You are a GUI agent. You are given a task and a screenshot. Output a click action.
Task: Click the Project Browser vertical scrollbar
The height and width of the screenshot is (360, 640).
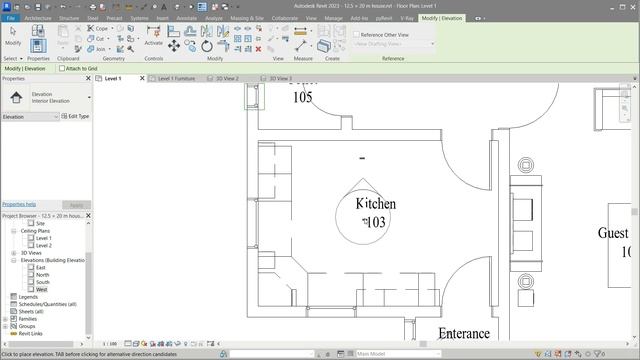(x=89, y=293)
